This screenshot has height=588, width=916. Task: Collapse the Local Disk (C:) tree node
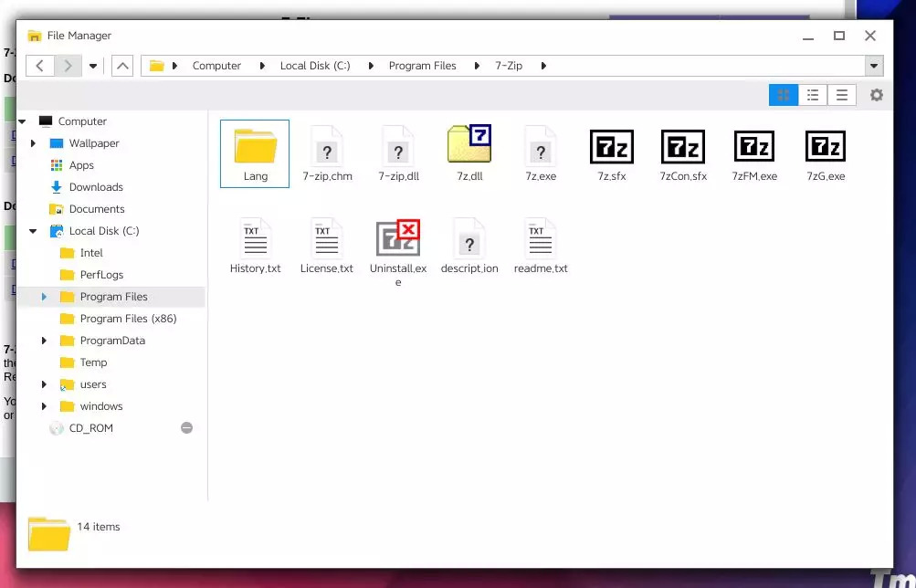34,231
